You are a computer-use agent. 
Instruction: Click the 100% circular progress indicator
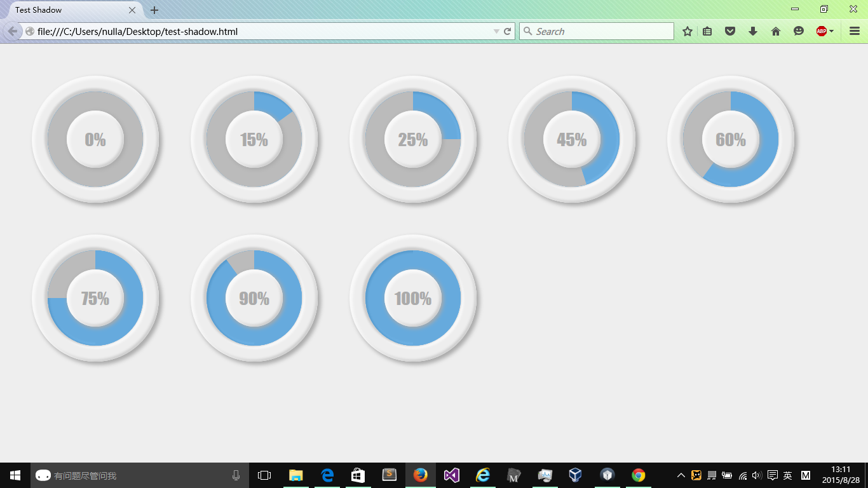point(413,298)
